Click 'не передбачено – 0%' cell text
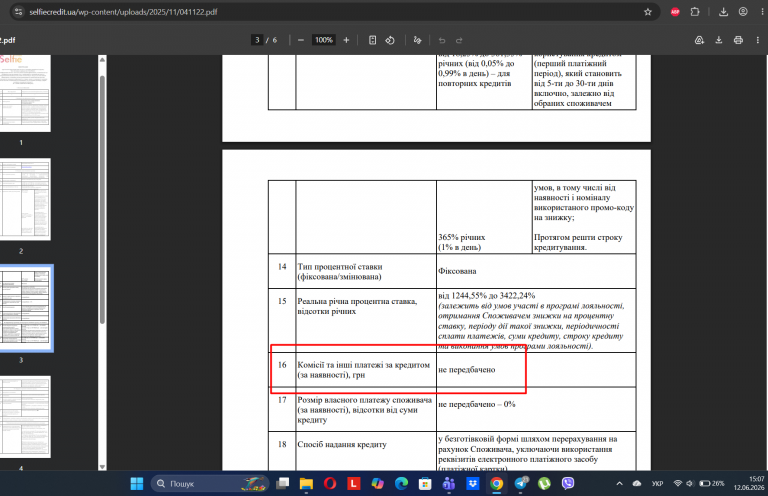768x496 pixels. tap(477, 404)
